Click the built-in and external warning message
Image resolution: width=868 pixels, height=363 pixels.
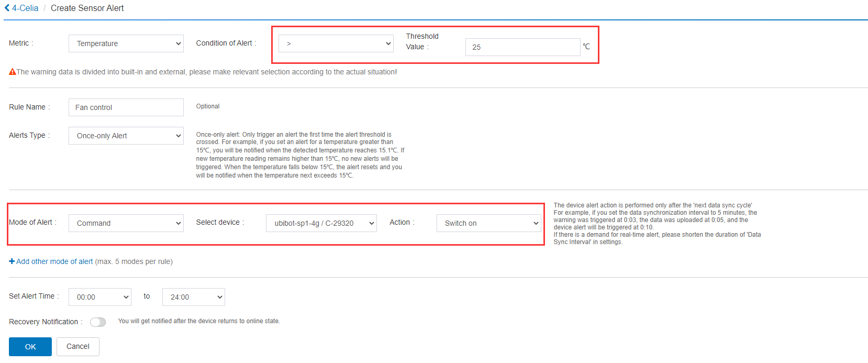click(207, 72)
